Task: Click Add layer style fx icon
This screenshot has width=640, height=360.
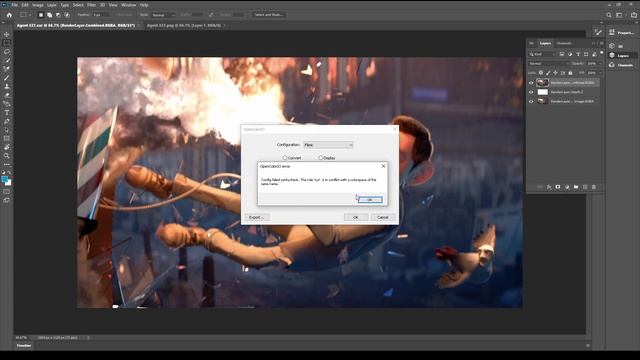Action: (549, 187)
